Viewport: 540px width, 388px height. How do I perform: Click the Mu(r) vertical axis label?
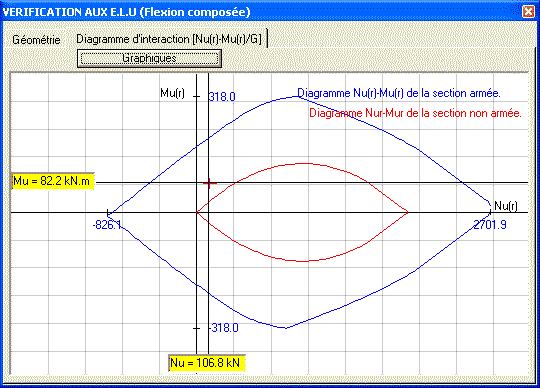tap(173, 93)
